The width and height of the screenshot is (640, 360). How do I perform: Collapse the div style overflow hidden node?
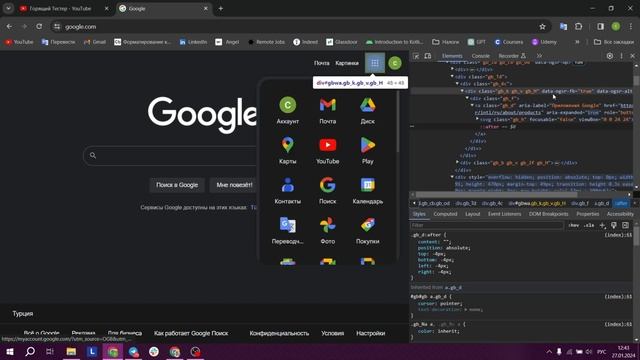[x=452, y=177]
